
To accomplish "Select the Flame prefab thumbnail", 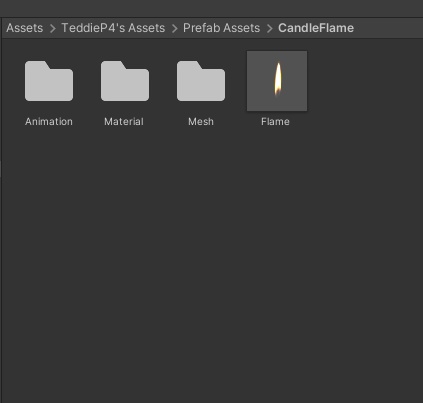I will pos(277,81).
